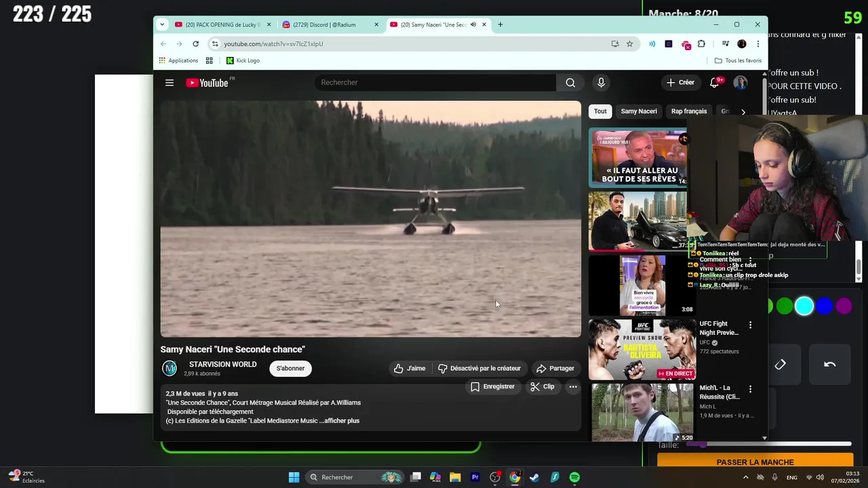The image size is (868, 488).
Task: Open more actions three-dot menu under video
Action: [x=573, y=386]
